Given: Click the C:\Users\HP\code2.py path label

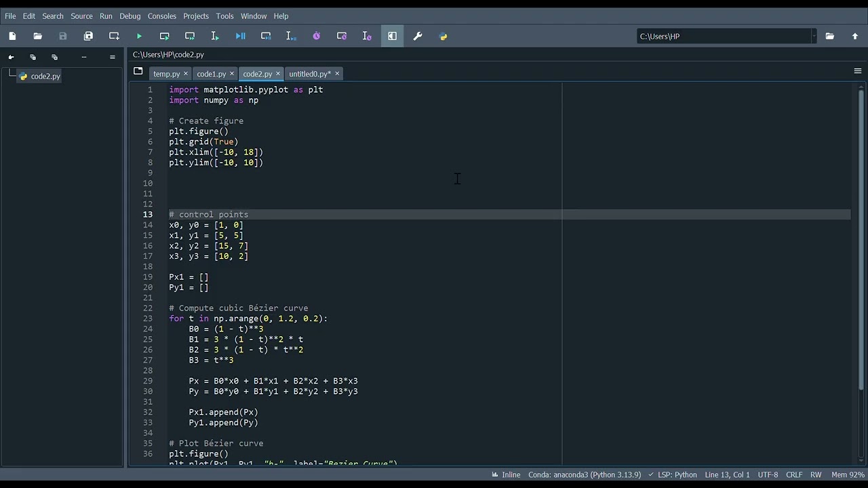Looking at the screenshot, I should click(168, 55).
